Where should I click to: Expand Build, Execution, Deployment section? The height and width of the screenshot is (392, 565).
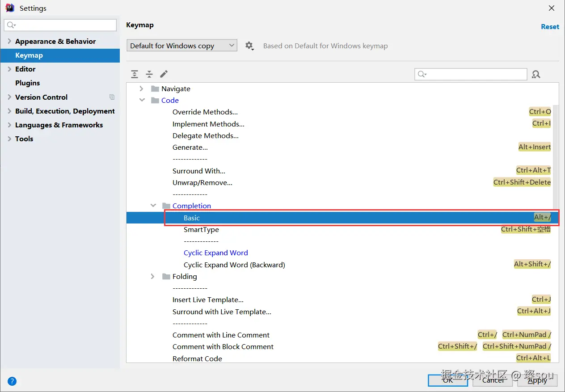pyautogui.click(x=9, y=111)
